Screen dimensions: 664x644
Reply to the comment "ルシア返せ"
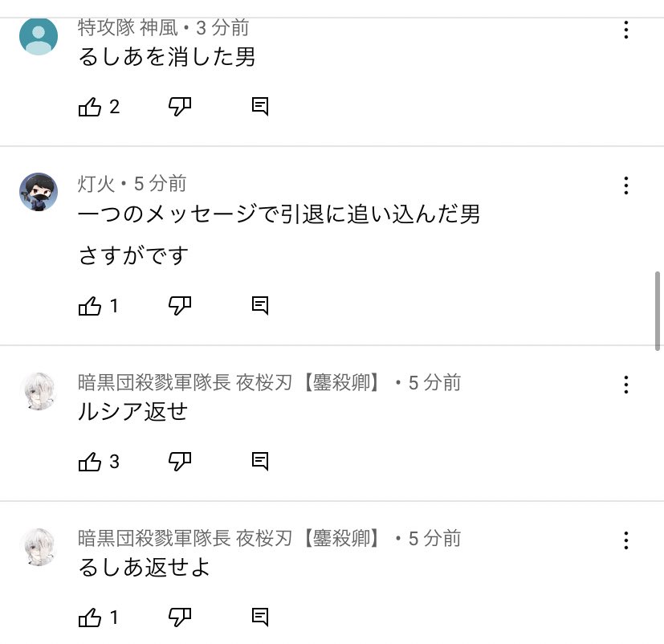click(x=259, y=461)
